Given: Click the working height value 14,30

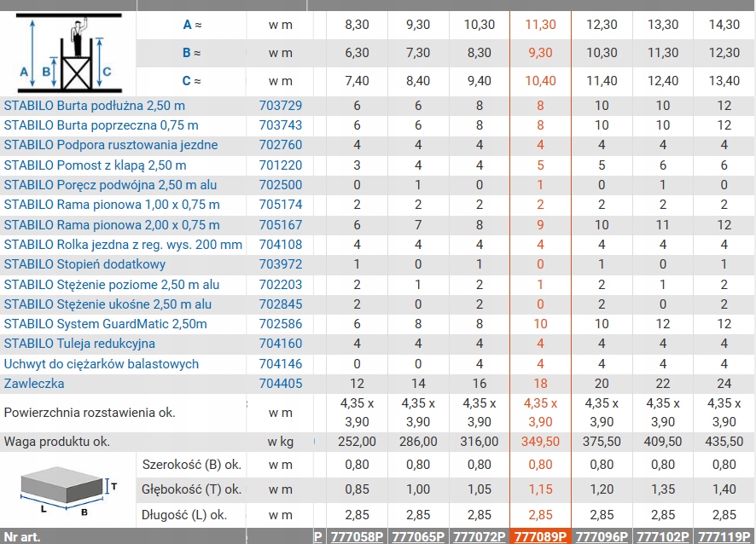Looking at the screenshot, I should pyautogui.click(x=724, y=25).
